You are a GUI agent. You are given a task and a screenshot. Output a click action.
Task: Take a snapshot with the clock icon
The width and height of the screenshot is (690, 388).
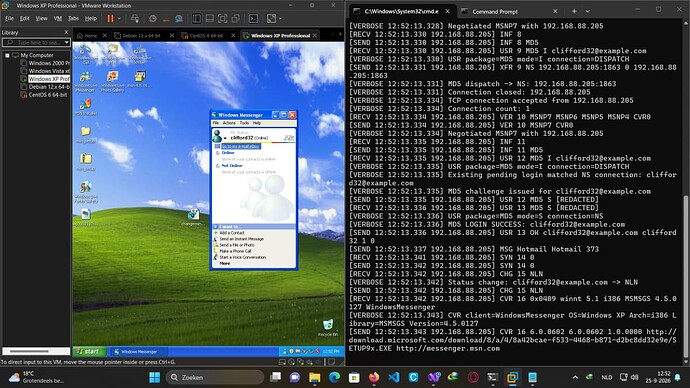(153, 18)
